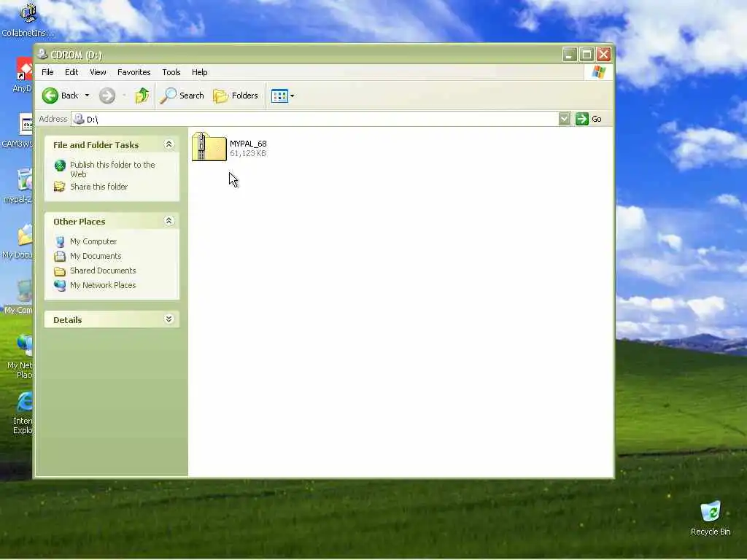Open the Back history dropdown arrow
Screen dimensions: 747x560
[x=88, y=96]
